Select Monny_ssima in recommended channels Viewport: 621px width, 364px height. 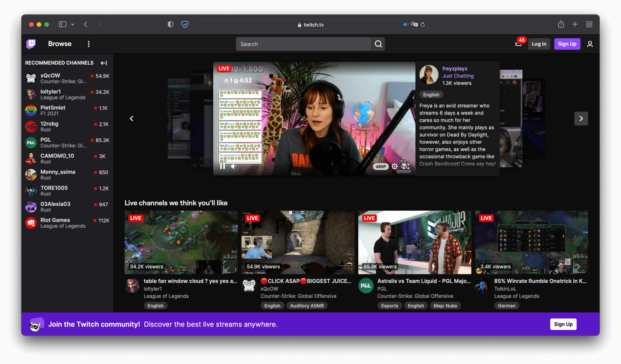click(x=67, y=175)
